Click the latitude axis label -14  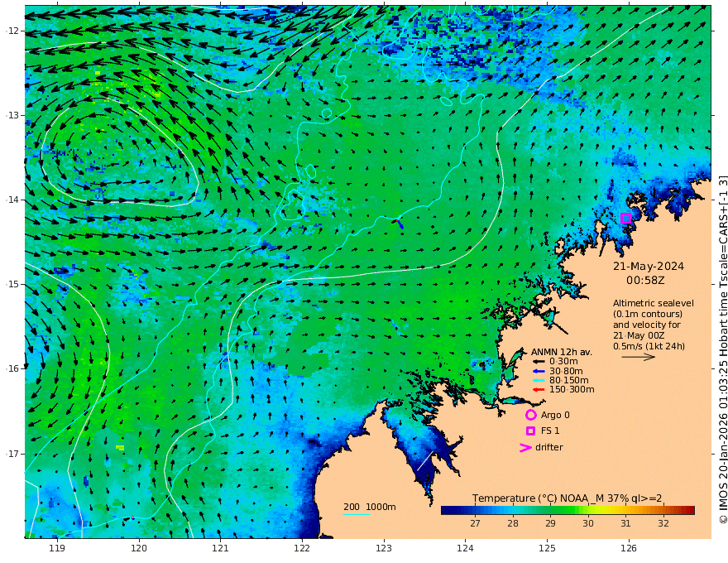tap(12, 200)
